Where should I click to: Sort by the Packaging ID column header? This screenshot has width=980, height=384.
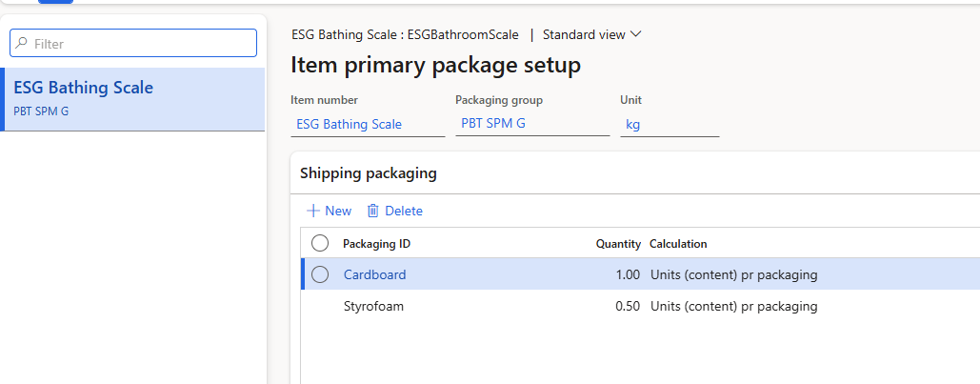point(377,243)
